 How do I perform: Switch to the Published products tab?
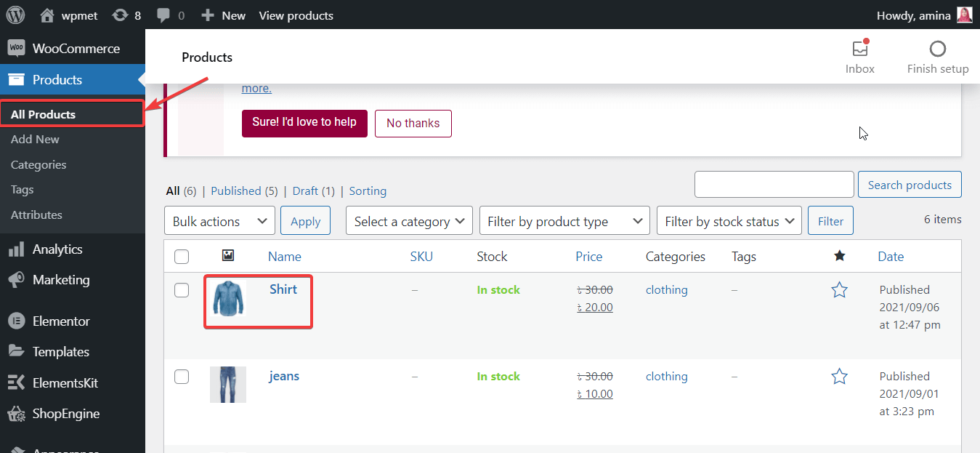236,191
